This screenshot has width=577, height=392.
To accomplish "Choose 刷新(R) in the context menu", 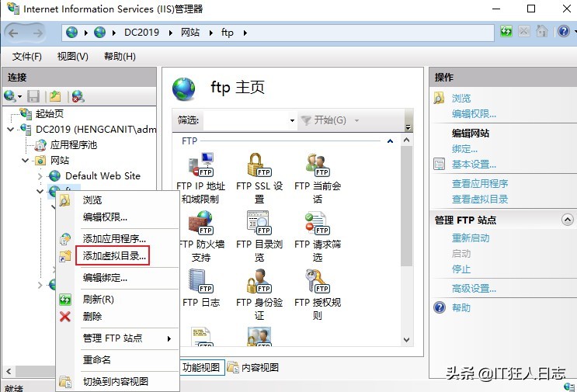I will [99, 300].
